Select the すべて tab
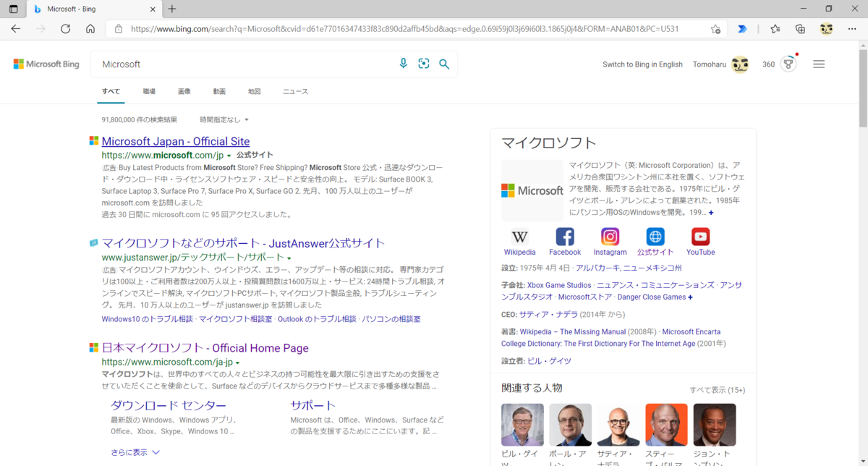 111,91
